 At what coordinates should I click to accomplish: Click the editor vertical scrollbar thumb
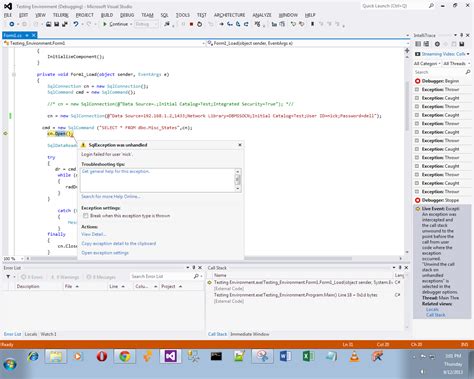(407, 105)
